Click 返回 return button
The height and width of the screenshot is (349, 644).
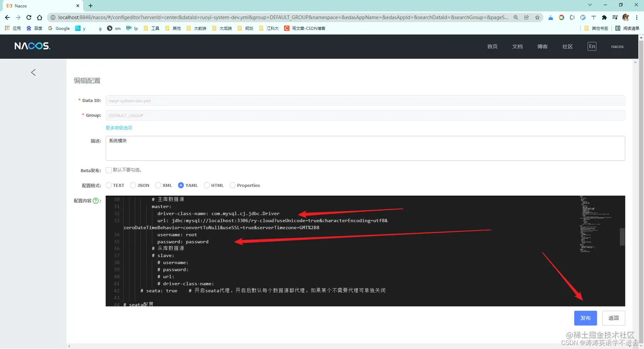click(613, 318)
